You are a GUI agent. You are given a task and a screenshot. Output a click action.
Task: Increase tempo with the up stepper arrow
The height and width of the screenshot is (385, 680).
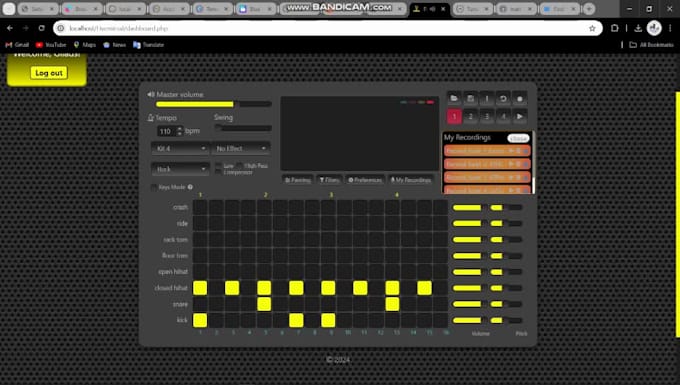pos(180,129)
